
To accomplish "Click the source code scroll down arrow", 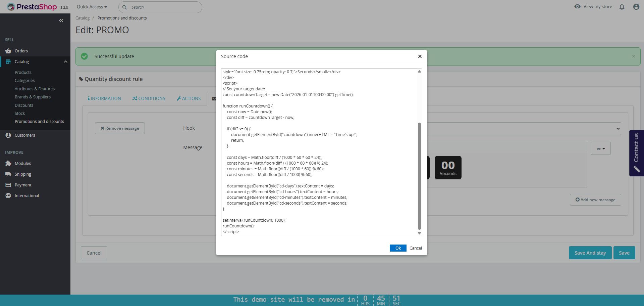I will [x=419, y=233].
